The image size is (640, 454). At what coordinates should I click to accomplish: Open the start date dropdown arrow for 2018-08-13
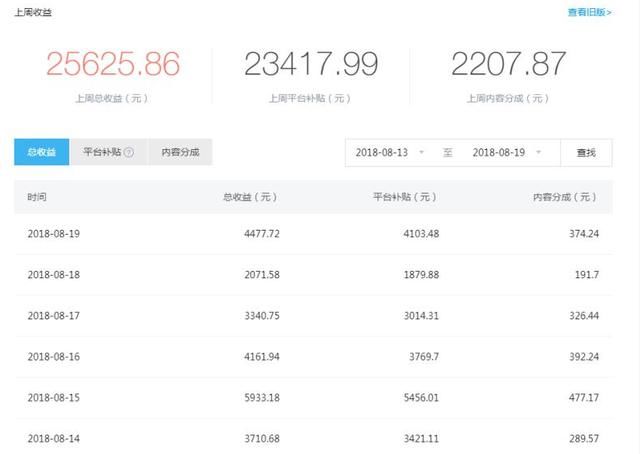(x=422, y=152)
